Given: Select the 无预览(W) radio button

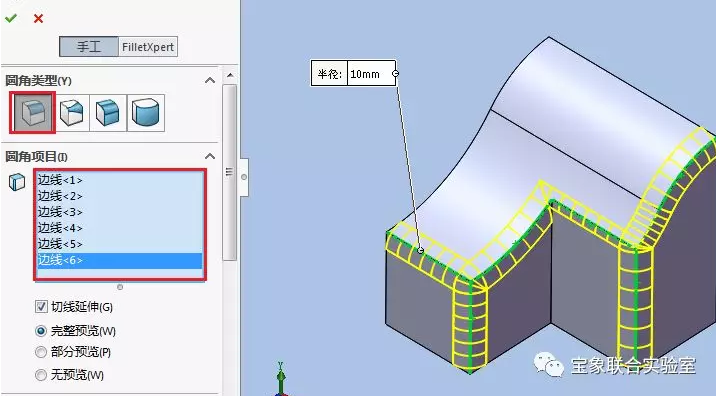Looking at the screenshot, I should click(x=41, y=375).
